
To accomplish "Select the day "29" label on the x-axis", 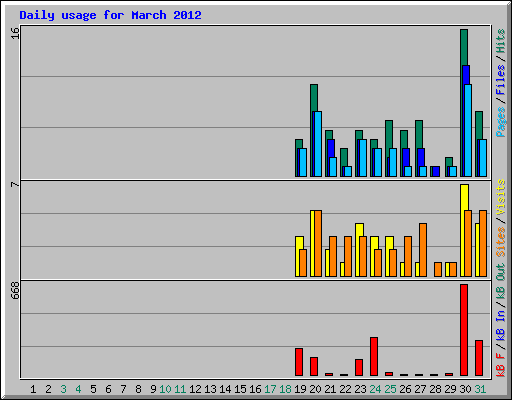I will (x=450, y=389).
